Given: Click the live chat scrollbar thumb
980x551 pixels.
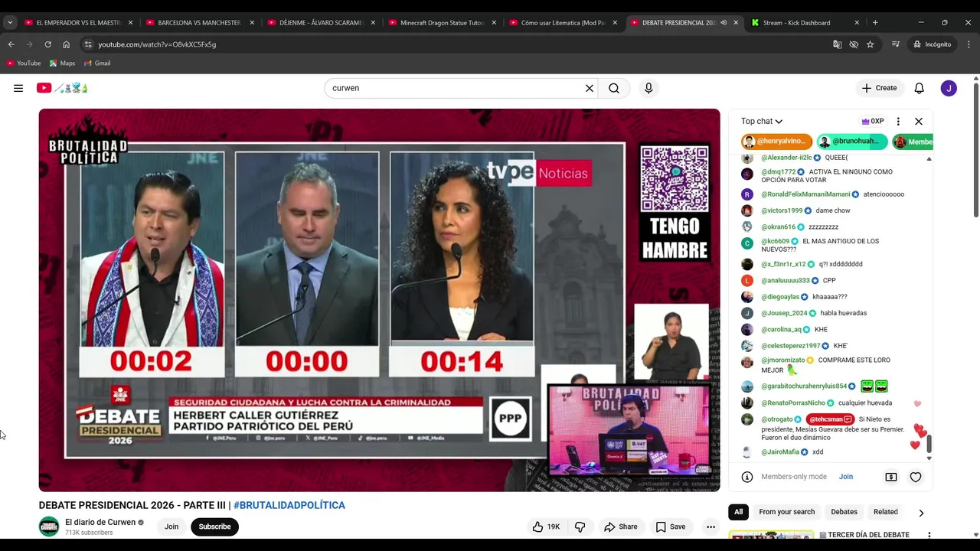Looking at the screenshot, I should (x=929, y=443).
